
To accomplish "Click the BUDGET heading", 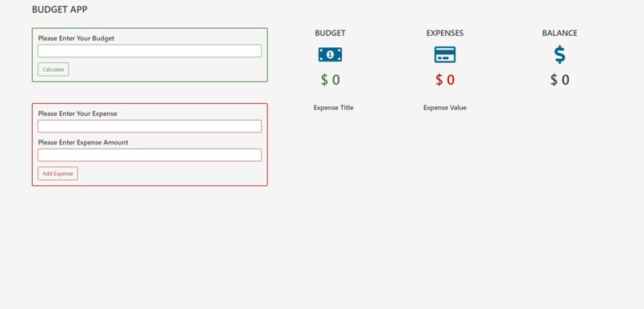I will (x=330, y=34).
